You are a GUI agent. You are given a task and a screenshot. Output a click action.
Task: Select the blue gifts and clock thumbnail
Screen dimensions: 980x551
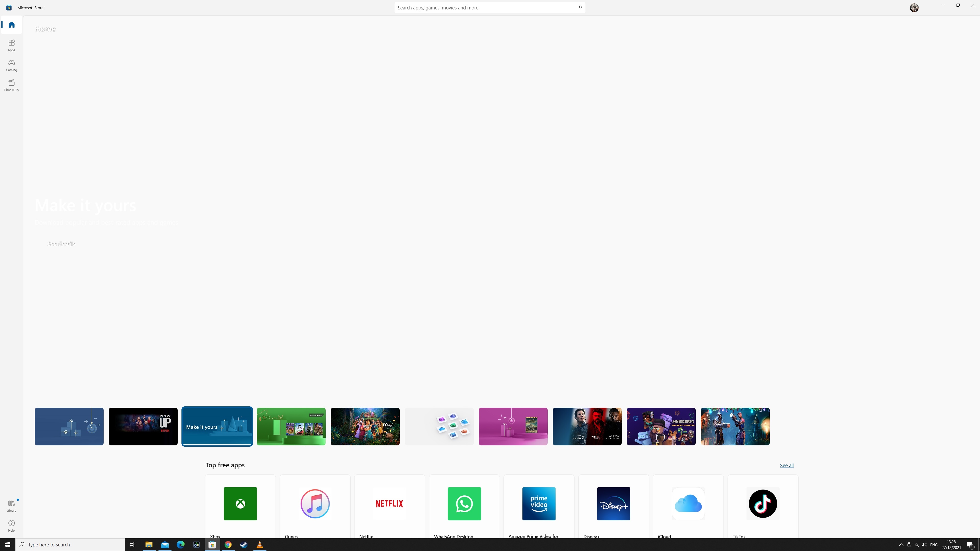pyautogui.click(x=69, y=426)
